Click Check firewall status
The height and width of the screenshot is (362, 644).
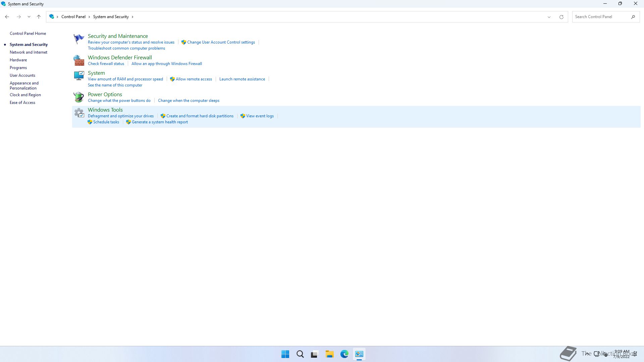tap(106, 64)
